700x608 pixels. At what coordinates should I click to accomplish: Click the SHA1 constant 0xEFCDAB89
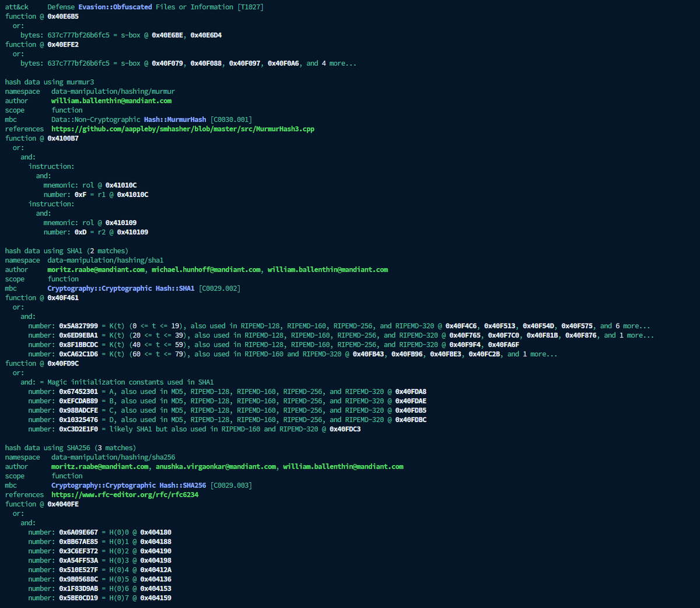click(78, 400)
